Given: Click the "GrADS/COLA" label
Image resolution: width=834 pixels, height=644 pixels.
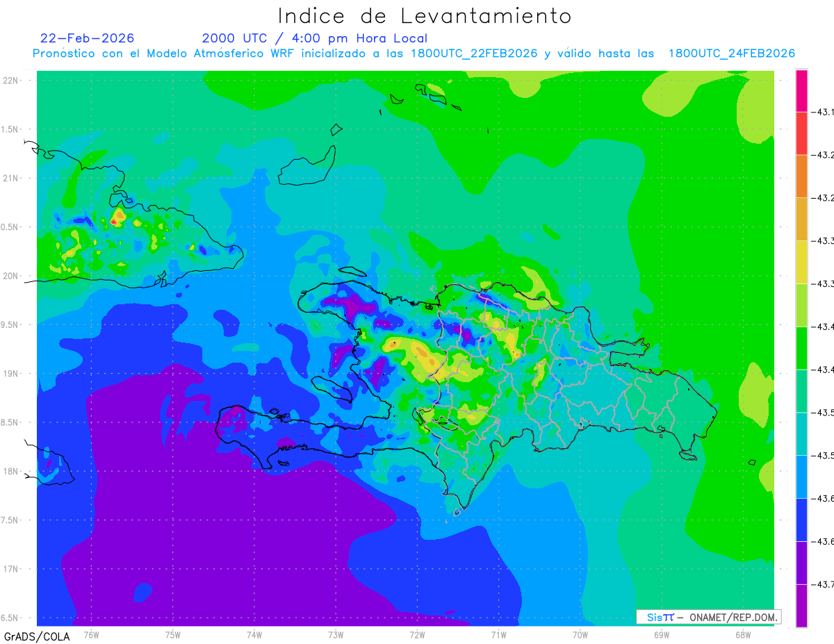Looking at the screenshot, I should [37, 636].
